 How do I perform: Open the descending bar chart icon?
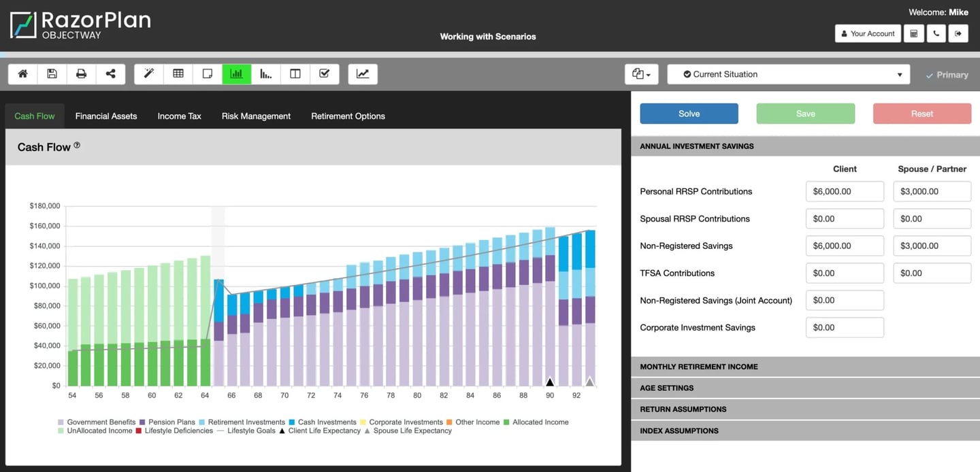pyautogui.click(x=266, y=74)
